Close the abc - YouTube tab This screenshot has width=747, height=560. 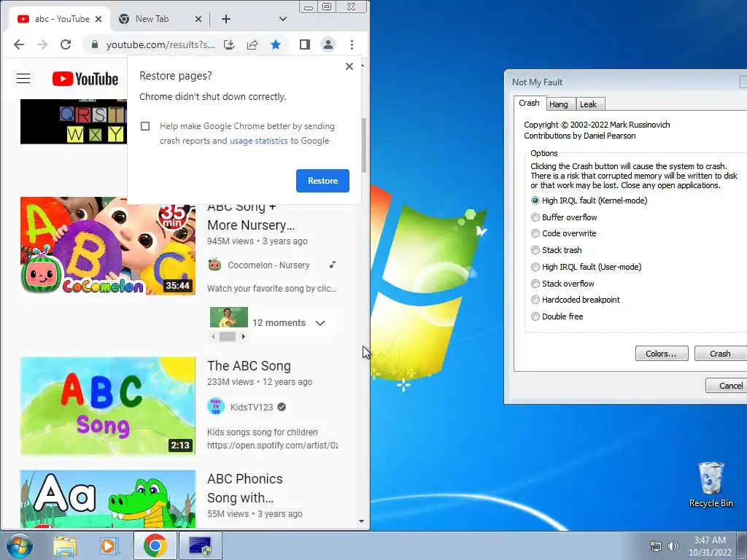[98, 19]
